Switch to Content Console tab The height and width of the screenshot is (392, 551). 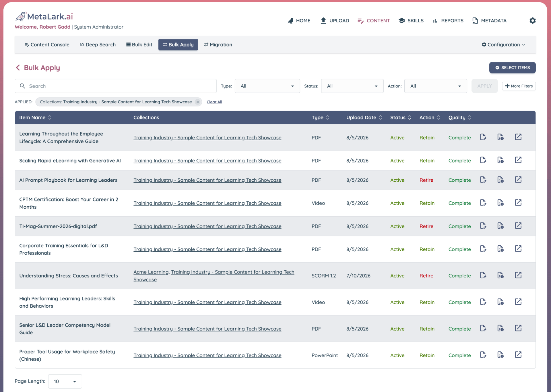point(47,45)
